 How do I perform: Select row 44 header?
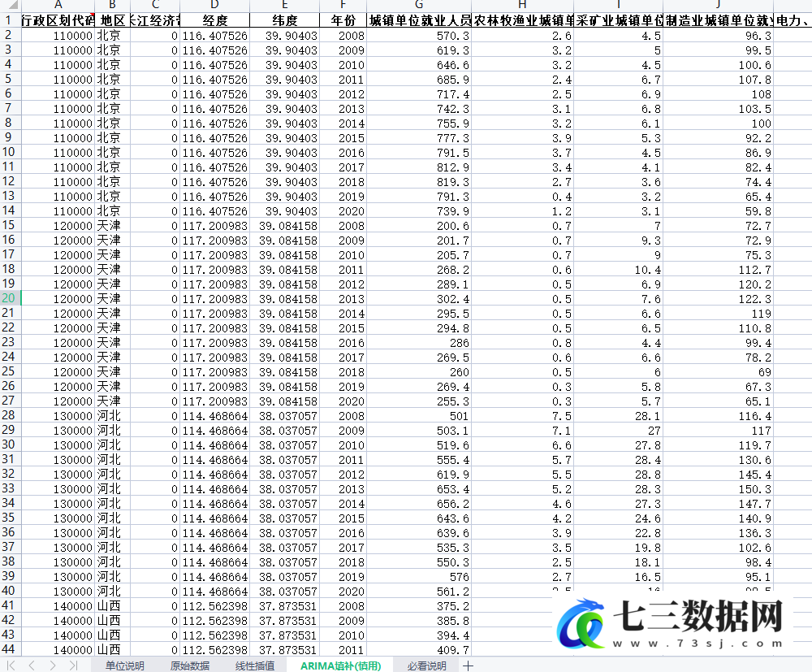coord(9,649)
